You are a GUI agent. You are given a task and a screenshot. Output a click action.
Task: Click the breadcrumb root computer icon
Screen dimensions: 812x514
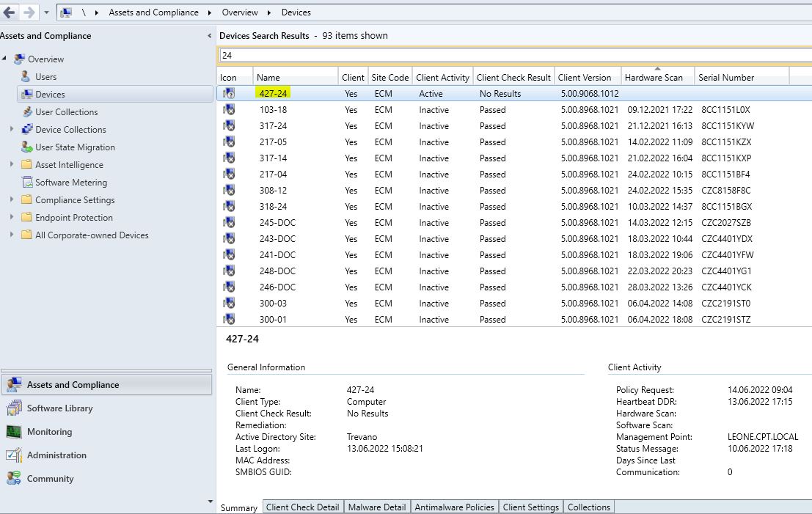(66, 12)
